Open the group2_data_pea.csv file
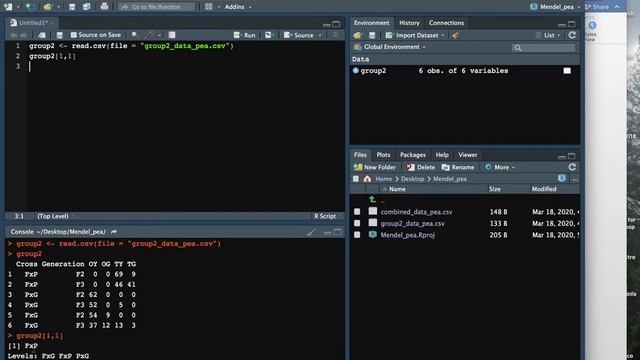The image size is (640, 360). coord(412,223)
